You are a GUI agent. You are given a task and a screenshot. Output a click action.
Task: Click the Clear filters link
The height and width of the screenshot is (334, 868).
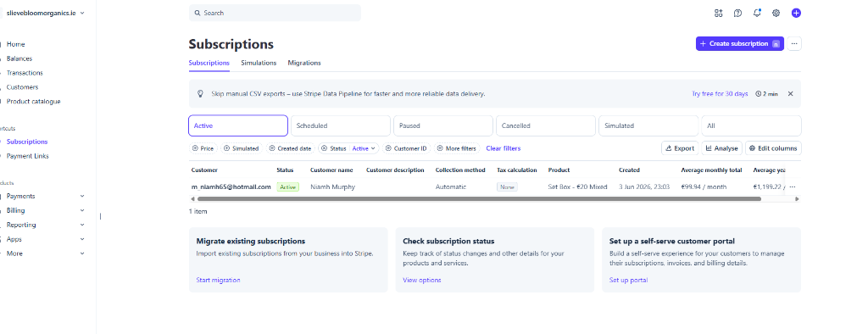coord(504,148)
